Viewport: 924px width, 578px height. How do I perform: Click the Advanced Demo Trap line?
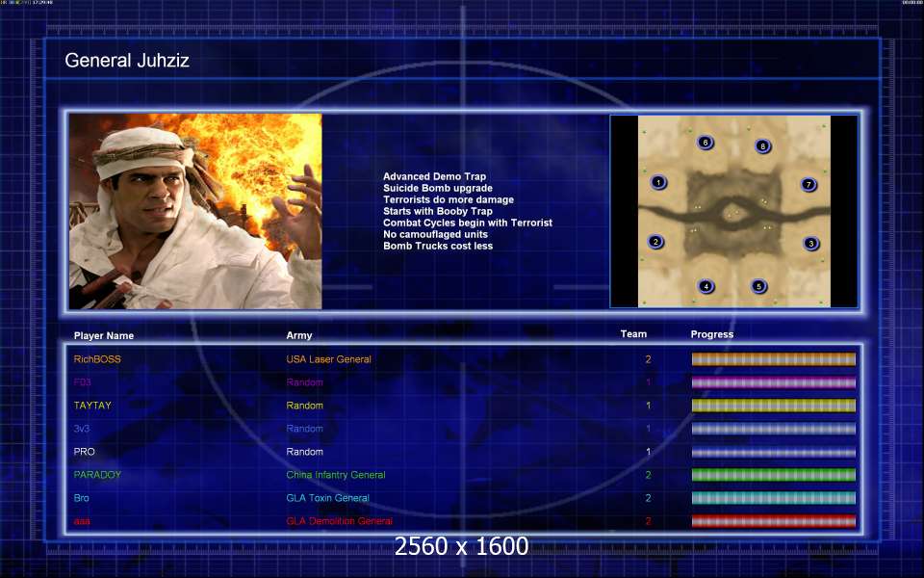434,176
